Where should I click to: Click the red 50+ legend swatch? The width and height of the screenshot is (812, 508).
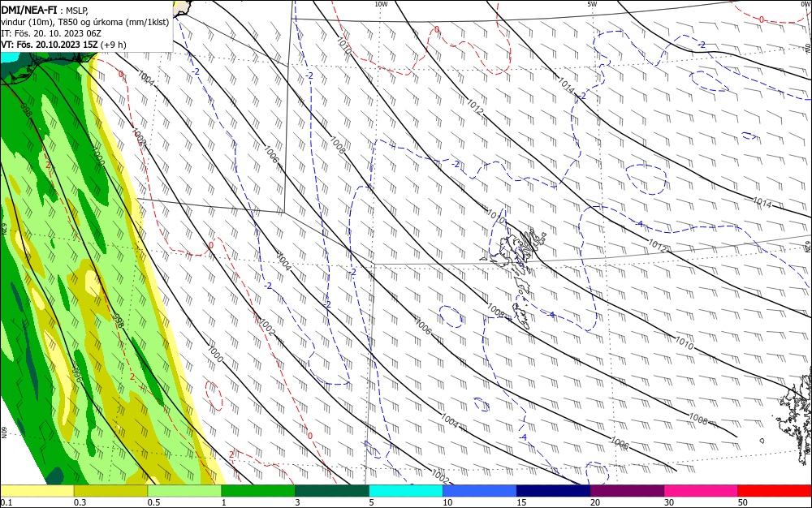(775, 491)
